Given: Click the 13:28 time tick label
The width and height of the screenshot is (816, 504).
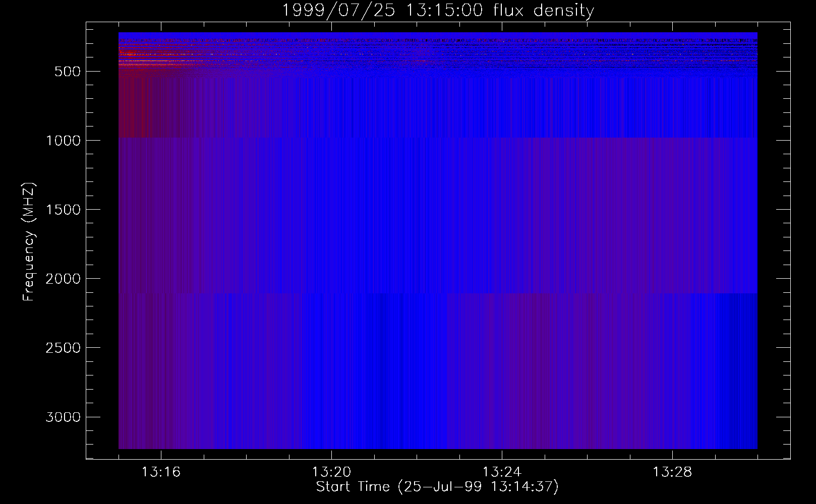Looking at the screenshot, I should click(x=672, y=472).
